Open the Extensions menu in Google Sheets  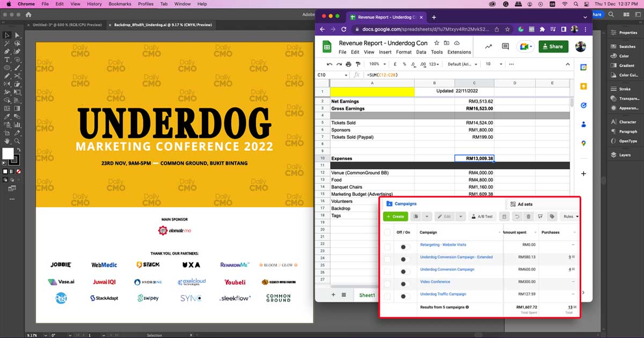tap(459, 52)
